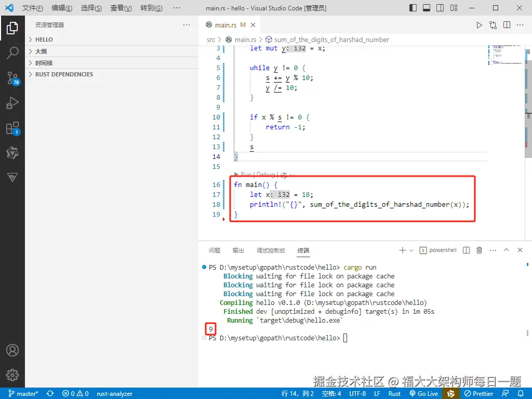532x399 pixels.
Task: Toggle the secondary side bar layout icon
Action: [x=440, y=8]
